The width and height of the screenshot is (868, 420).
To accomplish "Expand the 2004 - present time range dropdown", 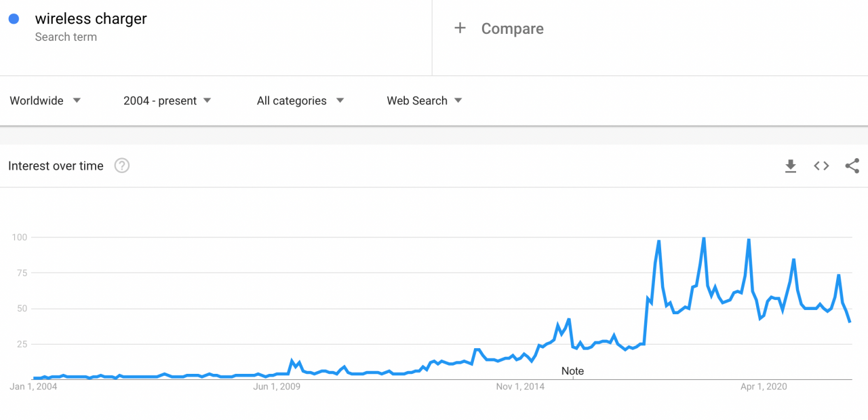I will [167, 100].
